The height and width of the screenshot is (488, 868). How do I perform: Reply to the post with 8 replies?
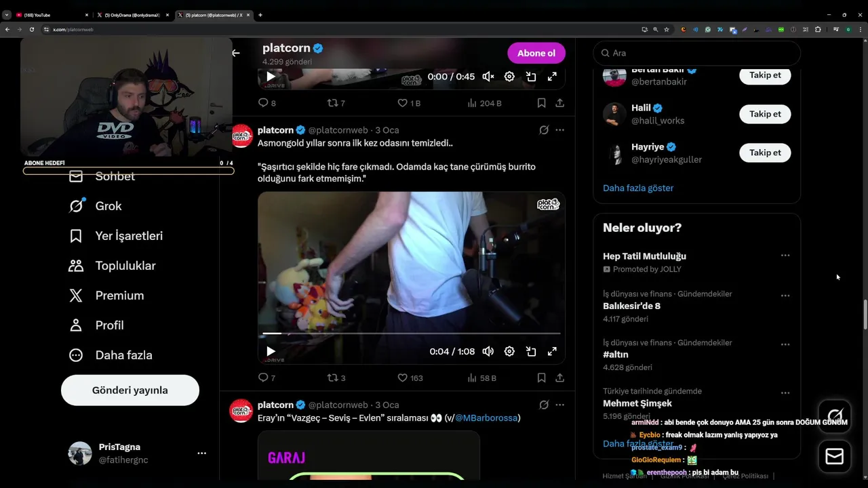coord(267,103)
